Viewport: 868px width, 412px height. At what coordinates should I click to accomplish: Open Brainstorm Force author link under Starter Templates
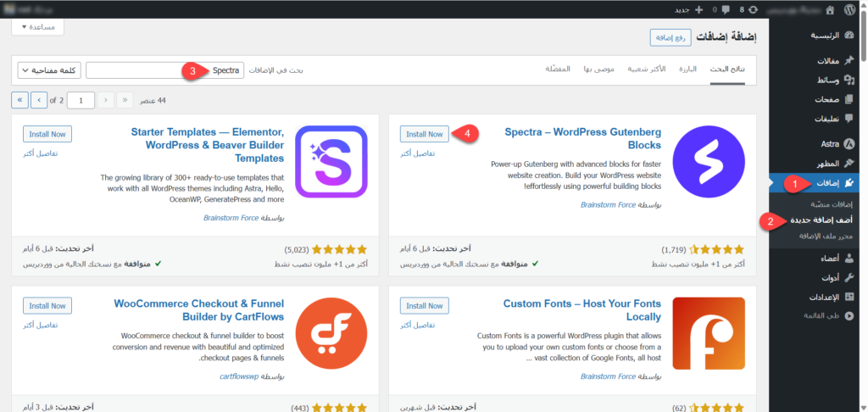(231, 218)
